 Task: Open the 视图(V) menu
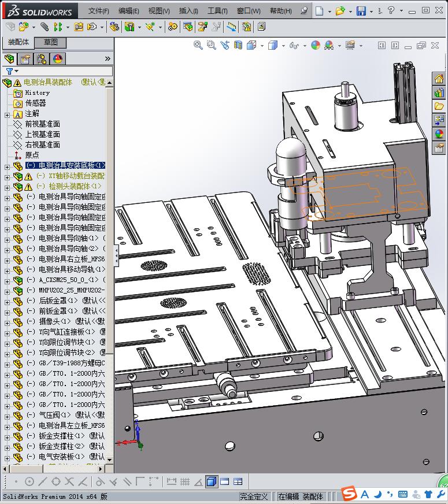click(x=159, y=11)
